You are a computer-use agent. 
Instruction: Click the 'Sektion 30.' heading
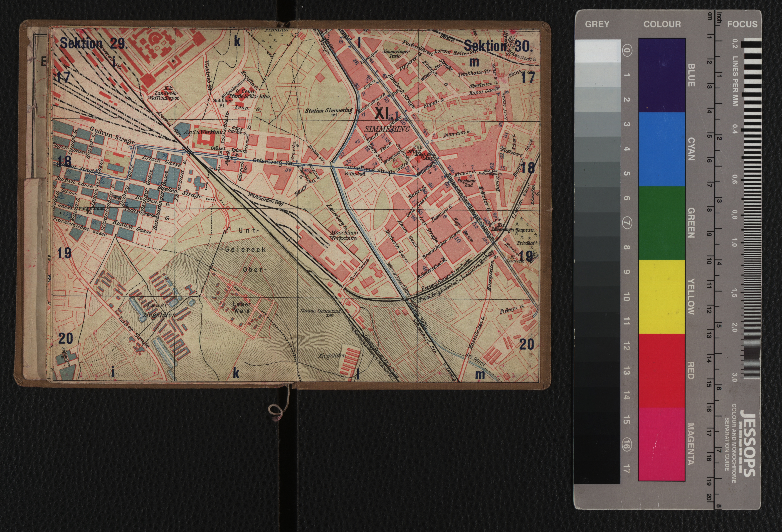point(498,46)
